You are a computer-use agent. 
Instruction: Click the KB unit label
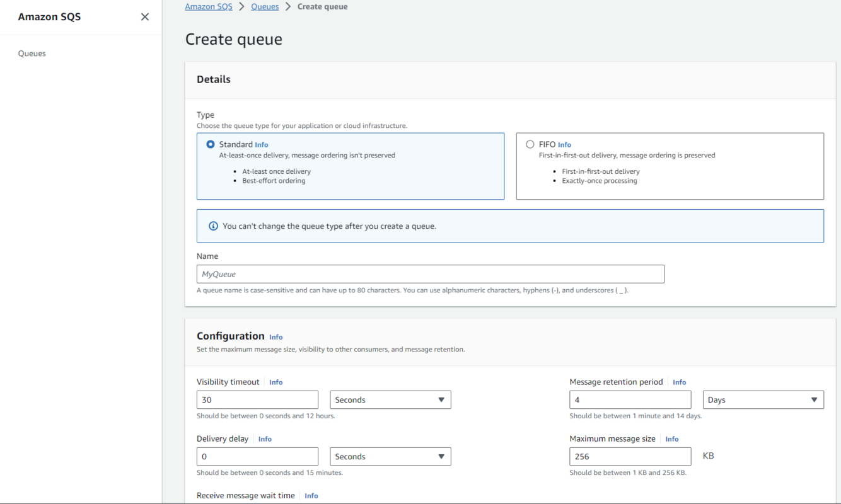709,455
